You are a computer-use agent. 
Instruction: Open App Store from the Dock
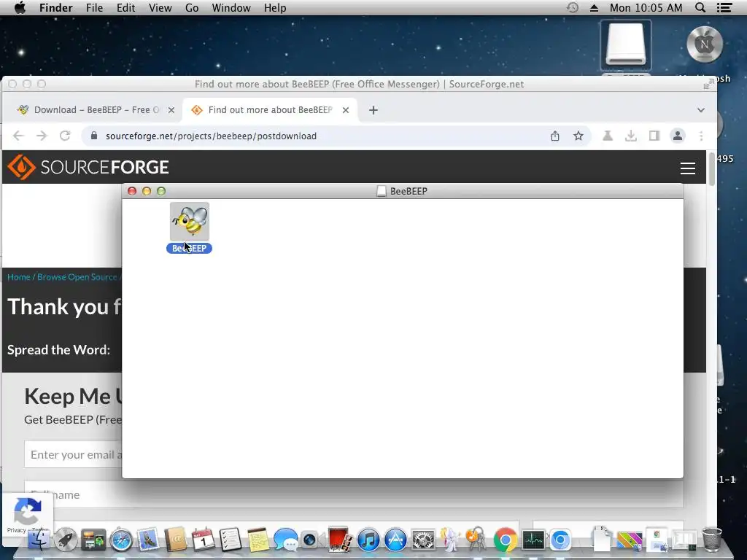(395, 540)
